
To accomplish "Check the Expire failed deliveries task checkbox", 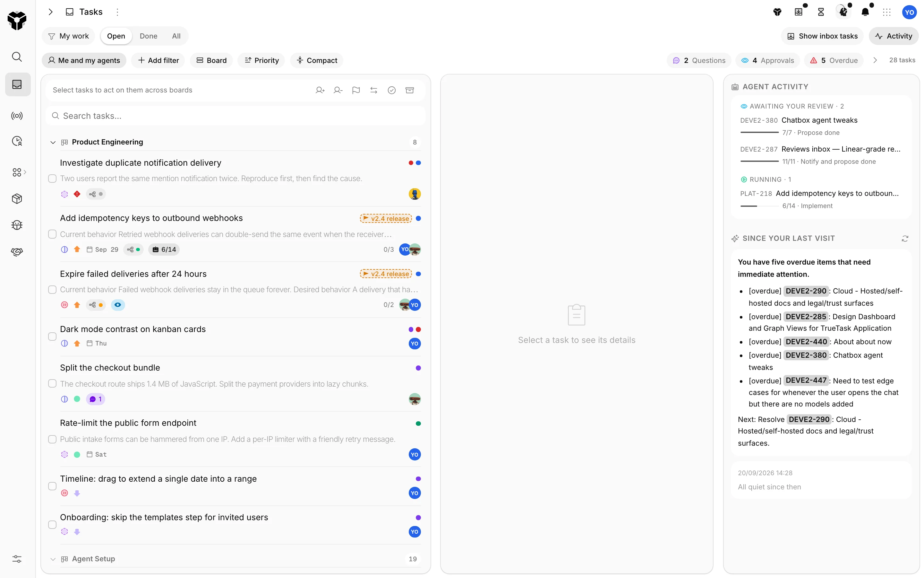I will (x=52, y=289).
